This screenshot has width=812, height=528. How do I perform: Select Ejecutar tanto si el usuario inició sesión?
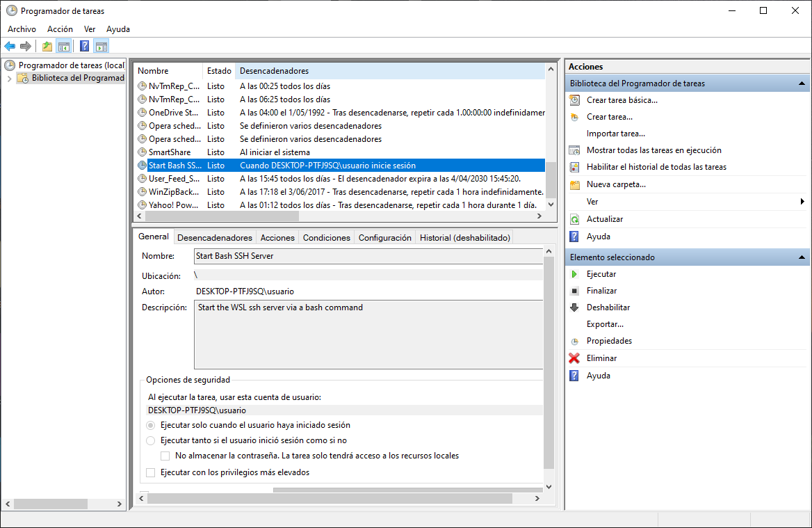pyautogui.click(x=151, y=441)
